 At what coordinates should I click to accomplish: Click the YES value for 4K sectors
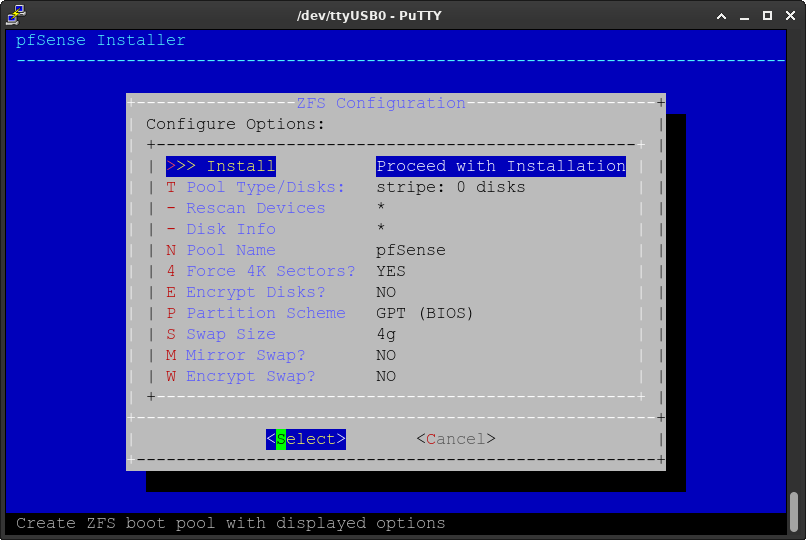click(391, 272)
